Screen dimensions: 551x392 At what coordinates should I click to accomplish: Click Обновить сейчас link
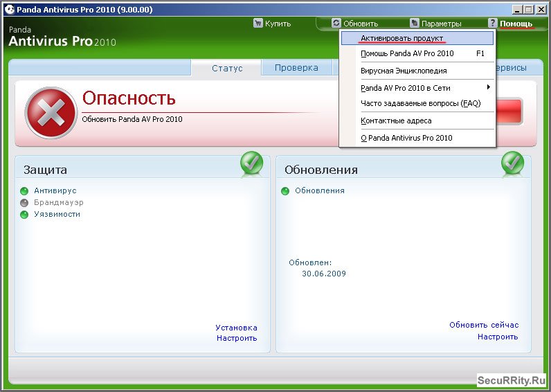[484, 325]
